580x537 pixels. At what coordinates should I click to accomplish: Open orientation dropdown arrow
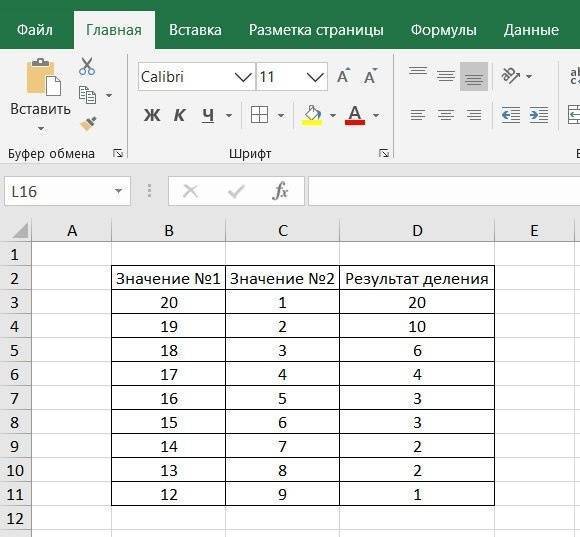pos(529,76)
